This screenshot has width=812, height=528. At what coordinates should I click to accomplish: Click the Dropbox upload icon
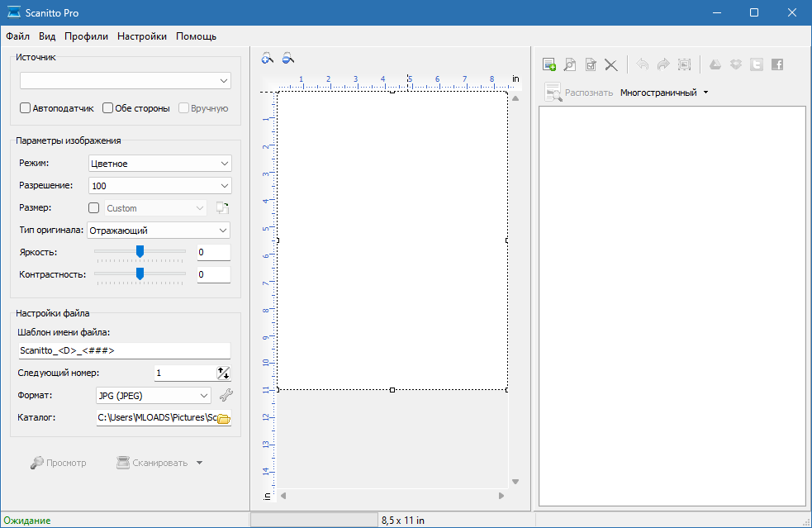click(x=736, y=64)
